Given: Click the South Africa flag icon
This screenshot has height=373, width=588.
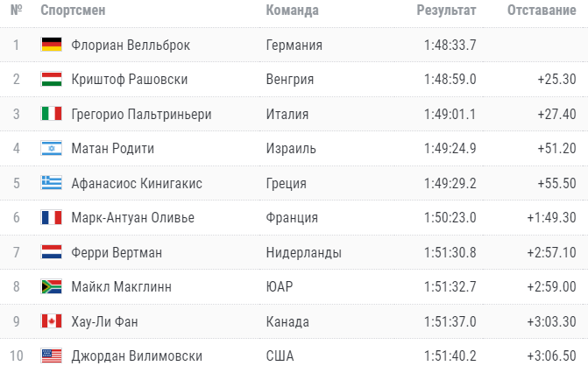Looking at the screenshot, I should pyautogui.click(x=51, y=287).
